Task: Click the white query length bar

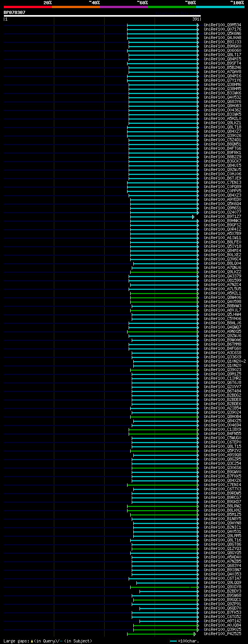Action: tap(102, 16)
